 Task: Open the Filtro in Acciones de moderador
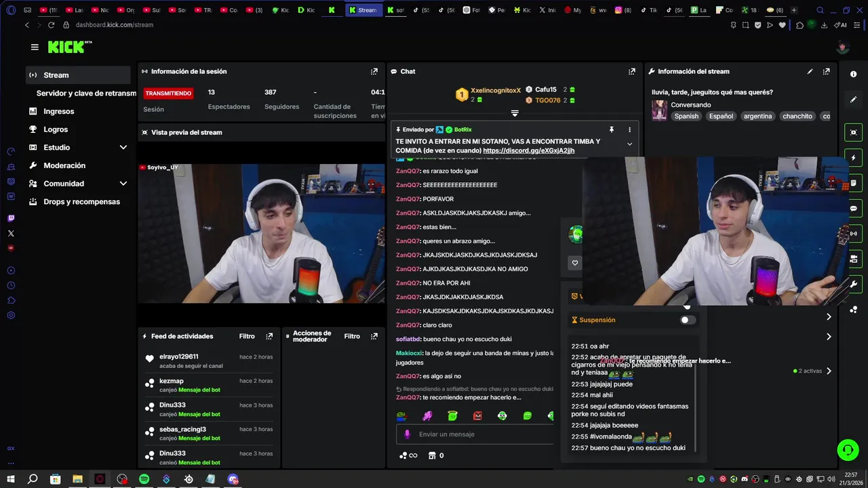(x=352, y=336)
